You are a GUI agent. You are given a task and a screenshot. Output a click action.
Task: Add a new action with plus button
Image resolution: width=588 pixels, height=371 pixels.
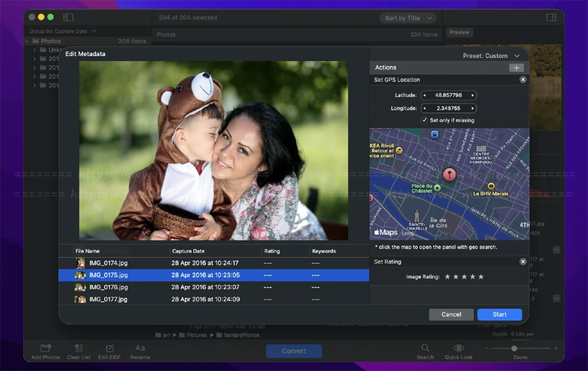[x=516, y=68]
